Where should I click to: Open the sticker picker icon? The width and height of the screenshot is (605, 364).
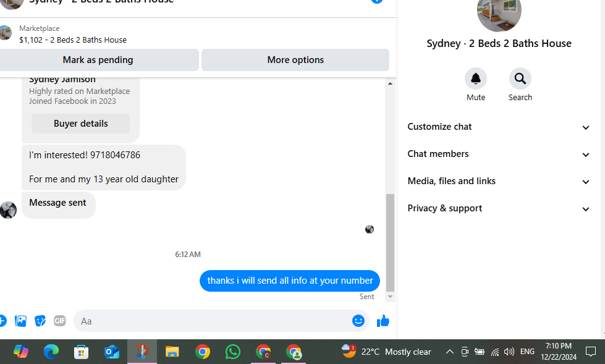click(40, 321)
